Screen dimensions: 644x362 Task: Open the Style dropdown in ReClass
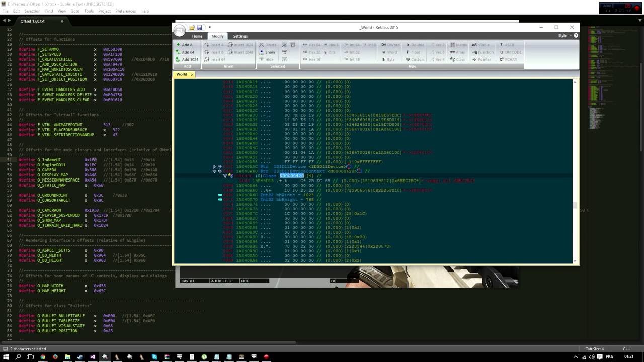point(564,36)
